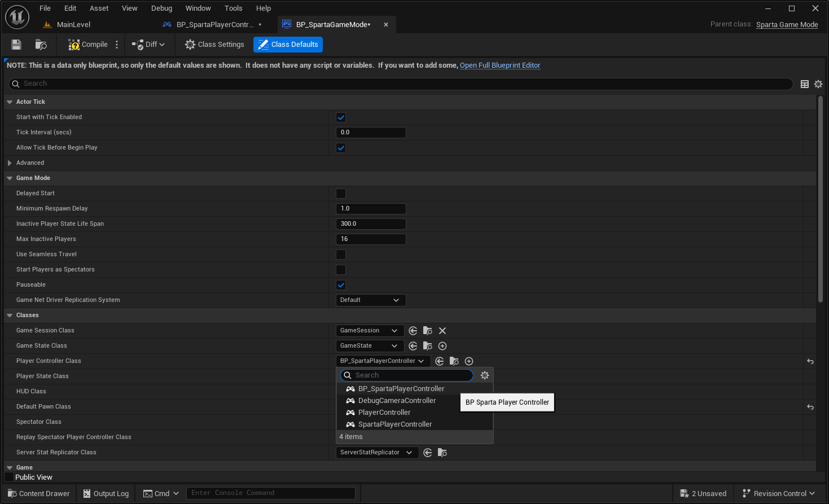
Task: Save the blueprint with the floppy disk icon
Action: coord(16,45)
